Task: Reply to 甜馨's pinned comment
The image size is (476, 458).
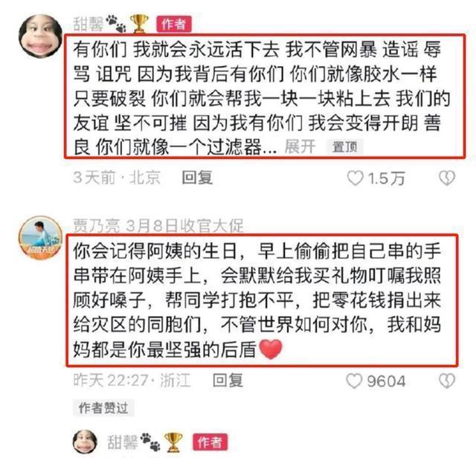Action: pos(197,178)
